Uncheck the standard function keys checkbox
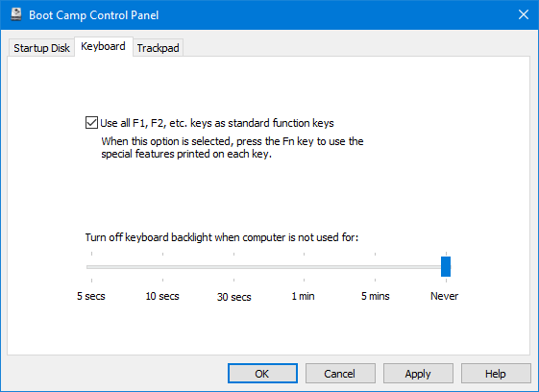Viewport: 539px width, 392px height. (91, 123)
